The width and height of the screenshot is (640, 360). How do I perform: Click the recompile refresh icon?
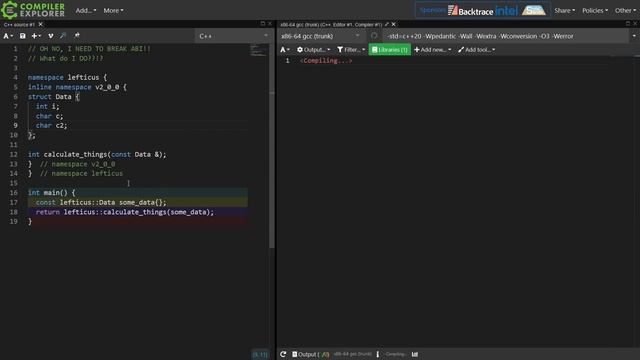pos(283,354)
